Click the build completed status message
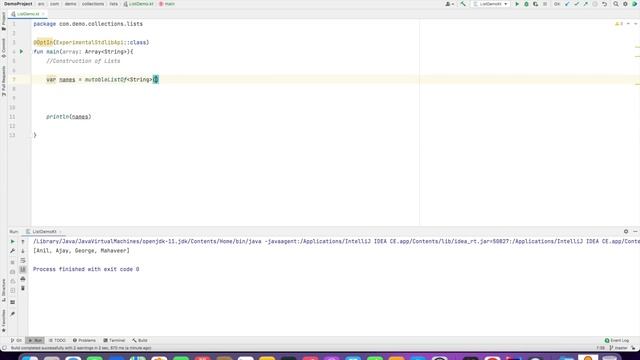Viewport: 640px width, 360px height. pos(81,348)
